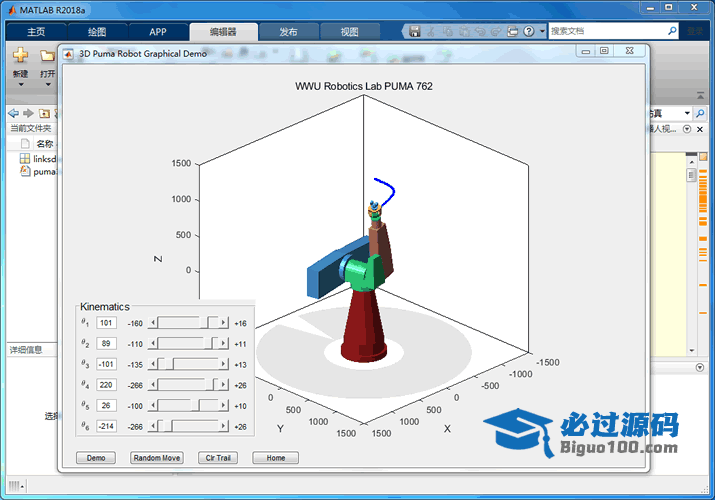Click the Clr Trail button
Screen dimensions: 715x500
click(218, 458)
